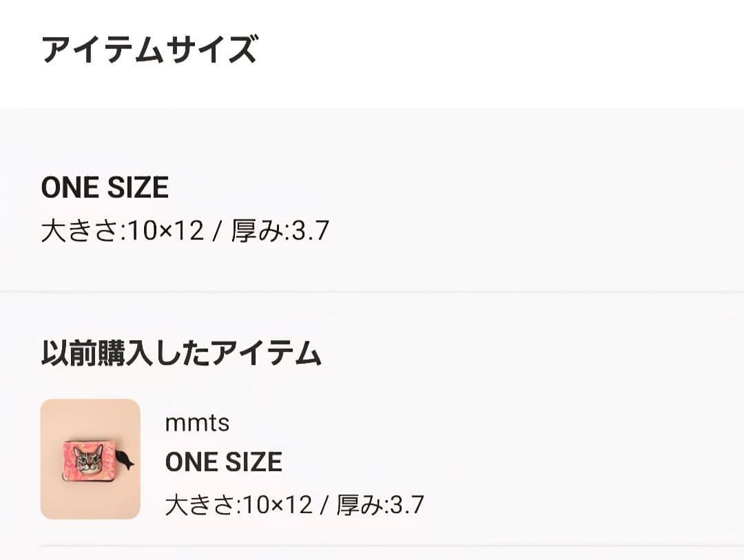Screen dimensions: 744x560
Task: Select ONE SIZE under the mmts brand
Action: coord(224,462)
